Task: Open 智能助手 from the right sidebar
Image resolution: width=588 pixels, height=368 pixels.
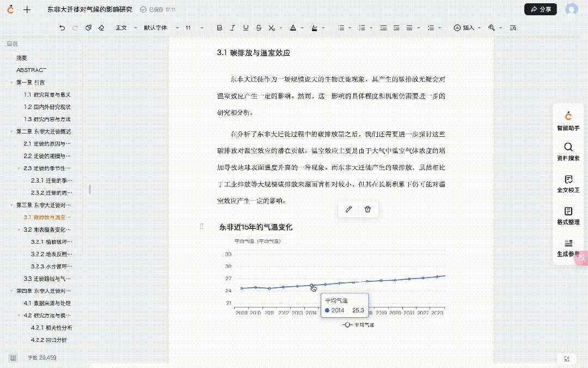Action: tap(568, 120)
